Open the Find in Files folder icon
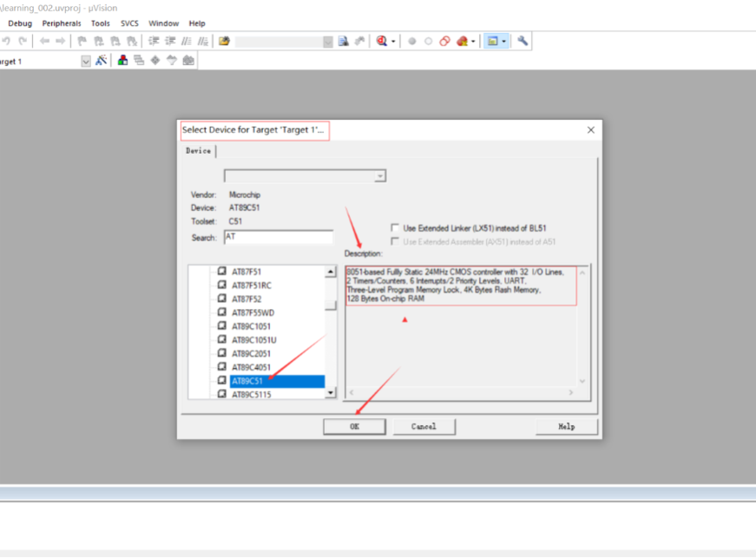 coord(224,42)
